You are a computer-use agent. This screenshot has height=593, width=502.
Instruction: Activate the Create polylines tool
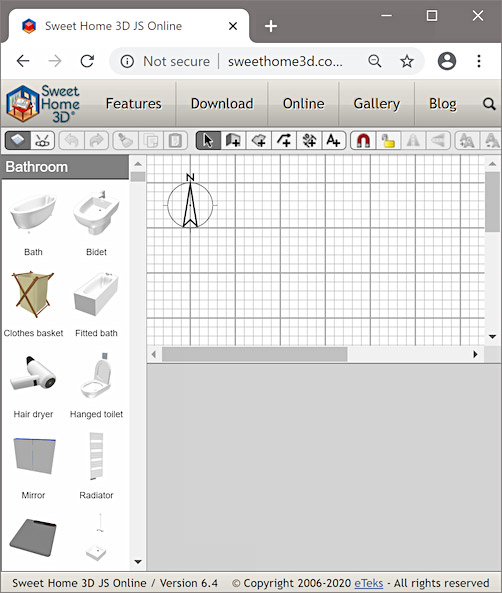(x=284, y=141)
